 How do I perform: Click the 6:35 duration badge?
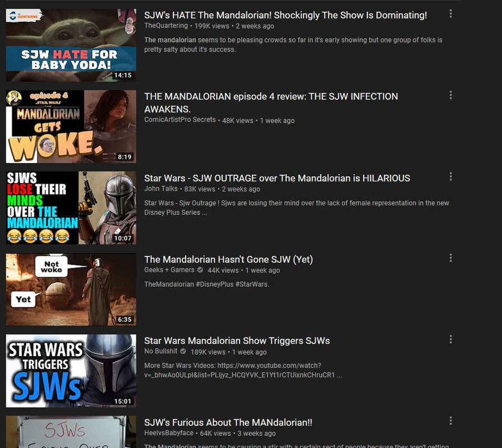pos(125,320)
